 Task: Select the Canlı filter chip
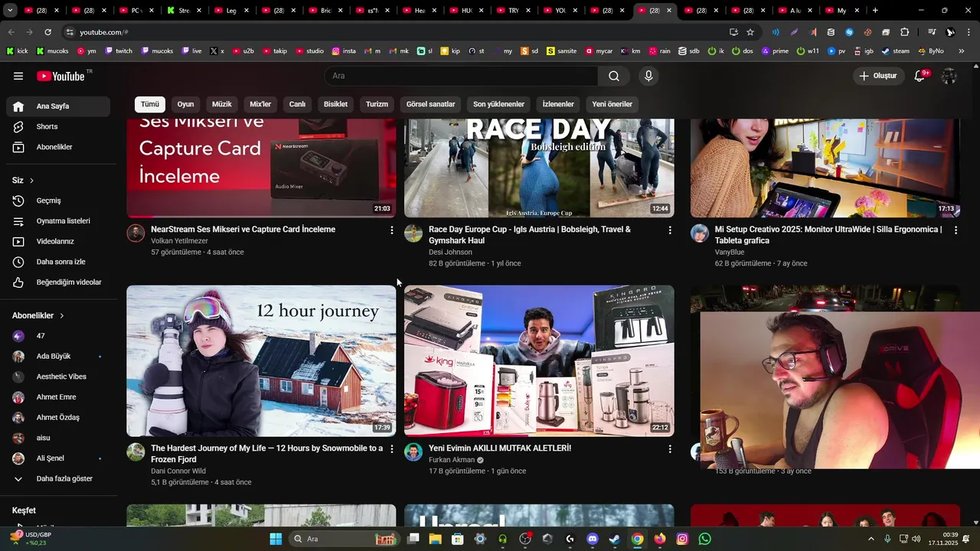pyautogui.click(x=297, y=104)
